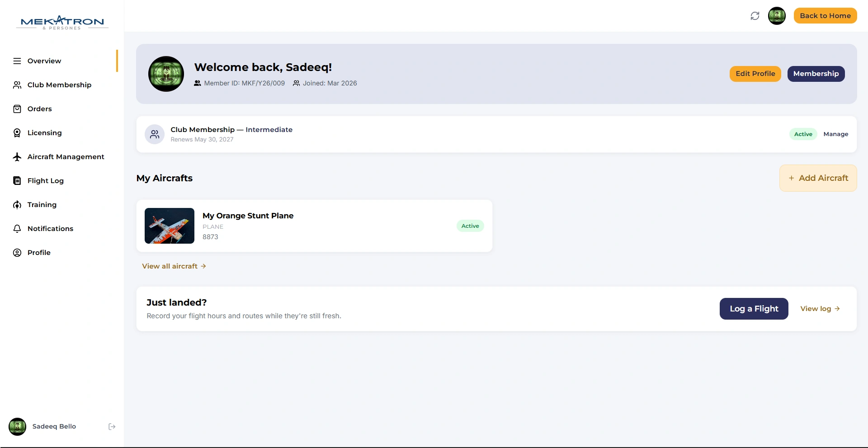Click the Notifications bell icon
Screen dimensions: 868x448
click(17, 229)
